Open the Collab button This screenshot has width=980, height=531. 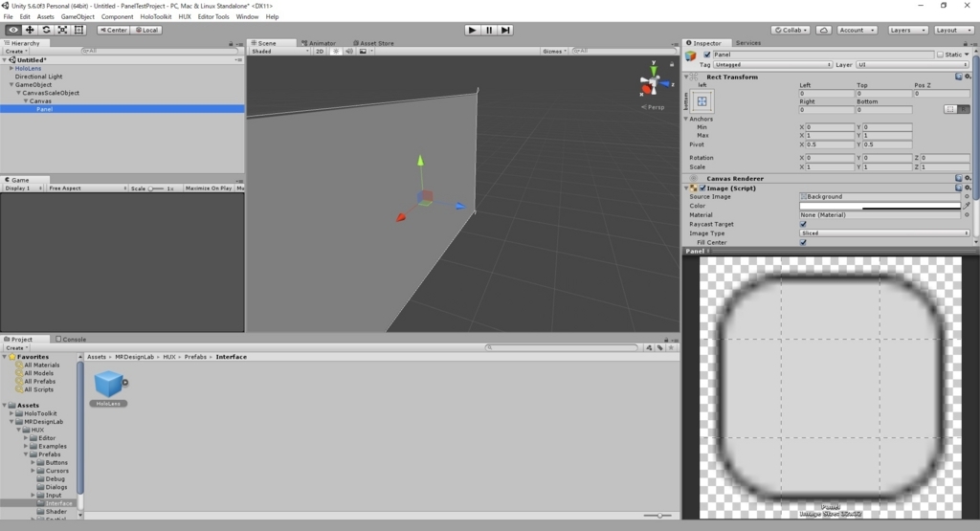[x=791, y=30]
